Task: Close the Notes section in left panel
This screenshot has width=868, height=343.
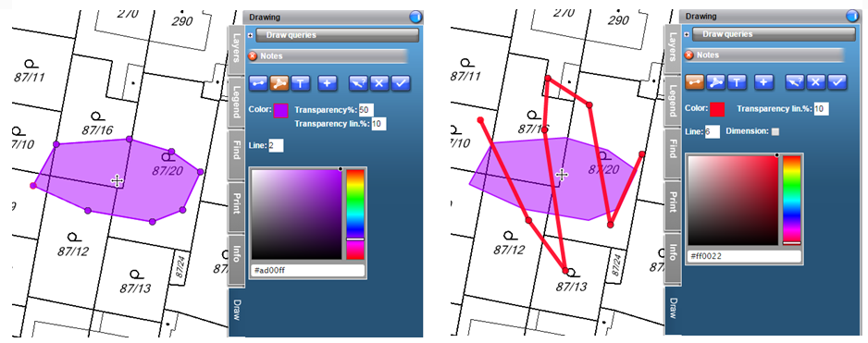Action: click(253, 55)
